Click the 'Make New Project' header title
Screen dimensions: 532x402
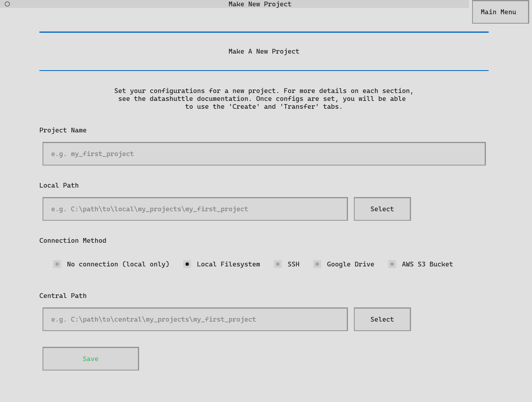(x=260, y=4)
